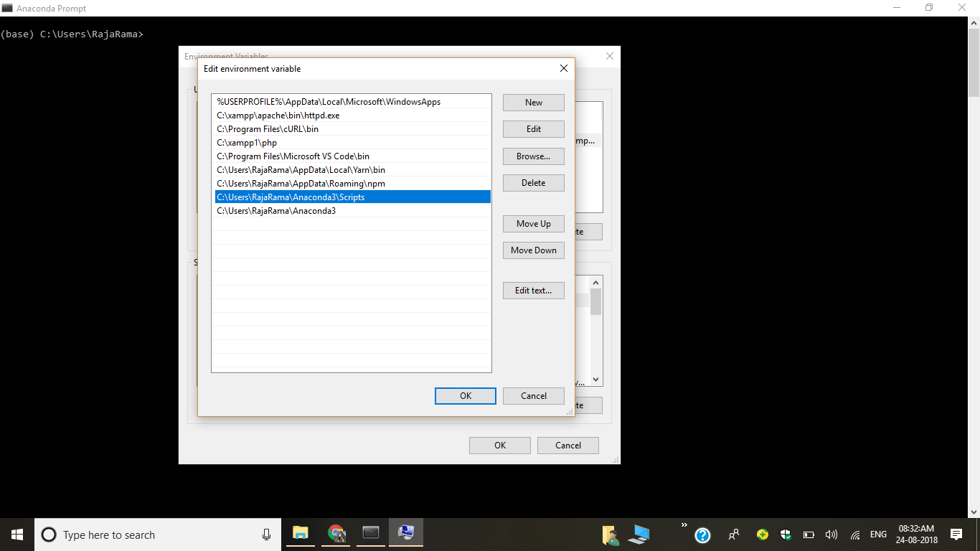Switch to Anaconda Prompt taskbar icon
Image resolution: width=980 pixels, height=551 pixels.
point(371,534)
